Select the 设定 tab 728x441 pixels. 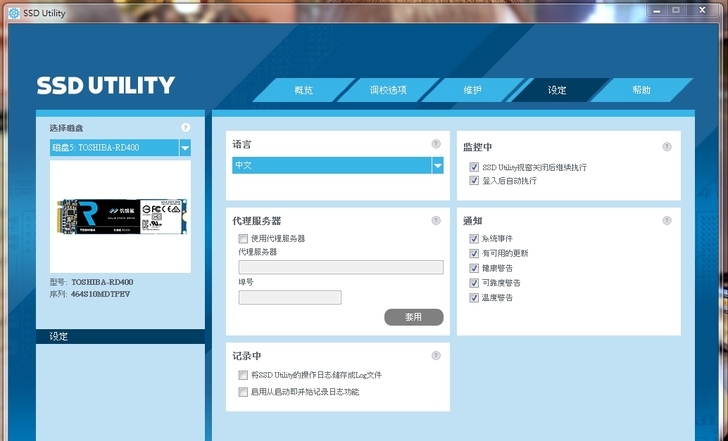[x=557, y=90]
